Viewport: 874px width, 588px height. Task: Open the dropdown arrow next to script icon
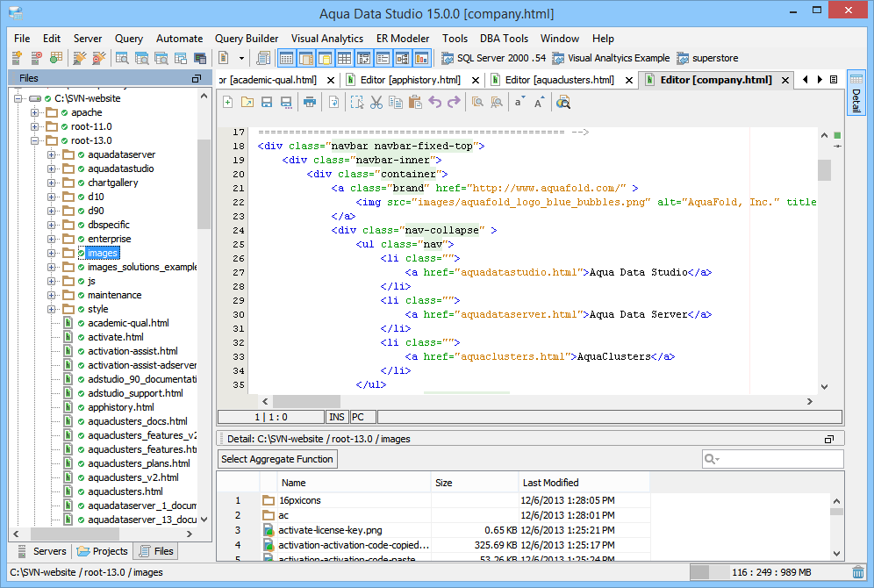[x=242, y=59]
